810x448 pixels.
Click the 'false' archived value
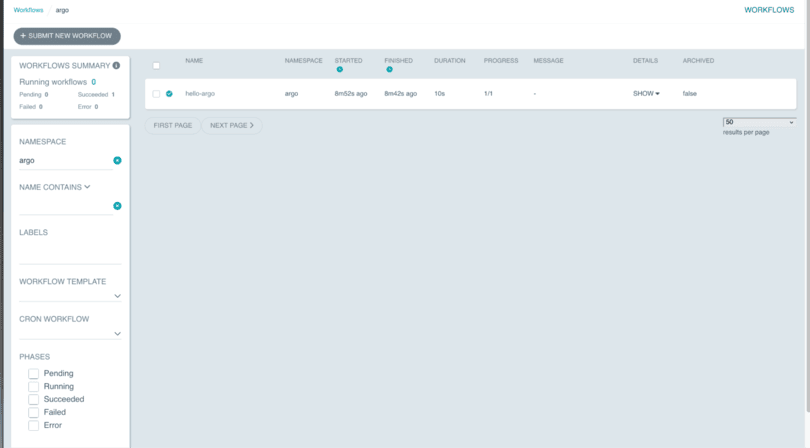(690, 94)
